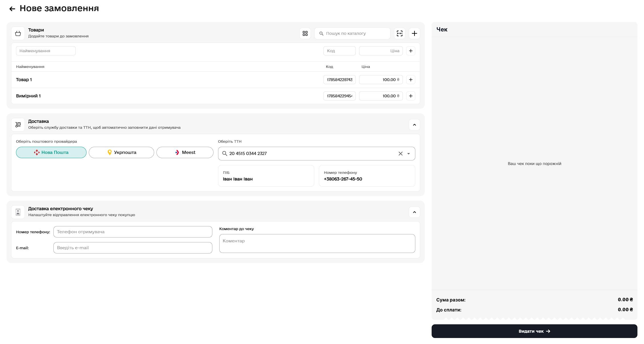This screenshot has width=644, height=344.
Task: Click the До сплати amount 0.00 ₴
Action: coord(625,309)
